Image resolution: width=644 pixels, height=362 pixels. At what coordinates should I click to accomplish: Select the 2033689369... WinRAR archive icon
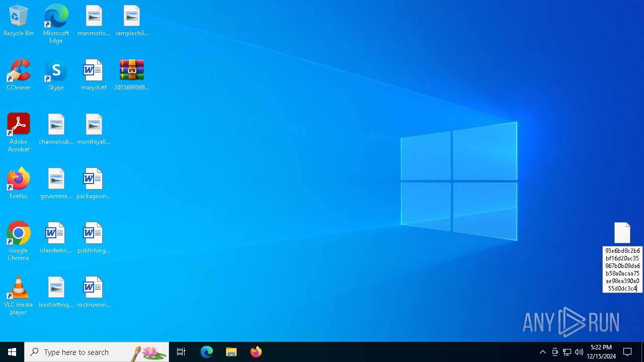[x=131, y=75]
